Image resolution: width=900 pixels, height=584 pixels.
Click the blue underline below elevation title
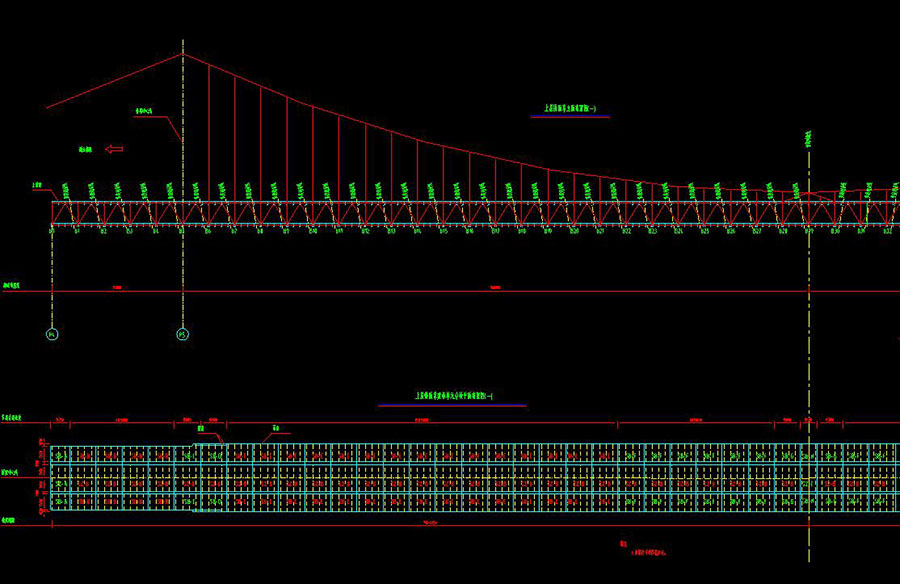click(x=569, y=117)
